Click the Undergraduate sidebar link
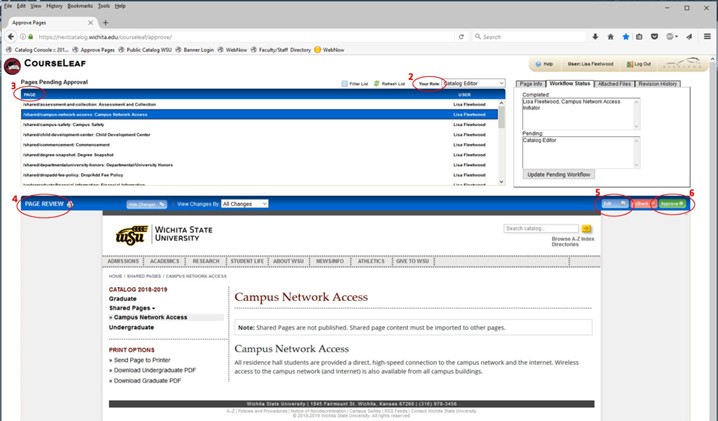 tap(131, 328)
